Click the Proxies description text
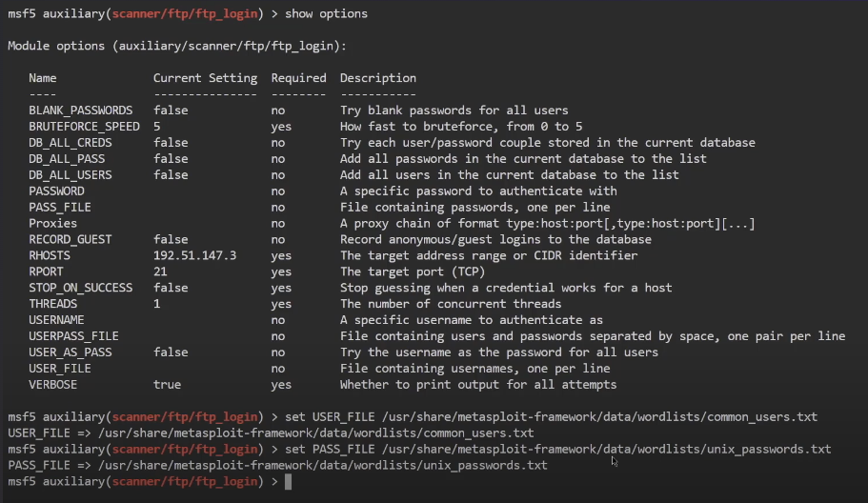The height and width of the screenshot is (503, 868). pos(547,223)
